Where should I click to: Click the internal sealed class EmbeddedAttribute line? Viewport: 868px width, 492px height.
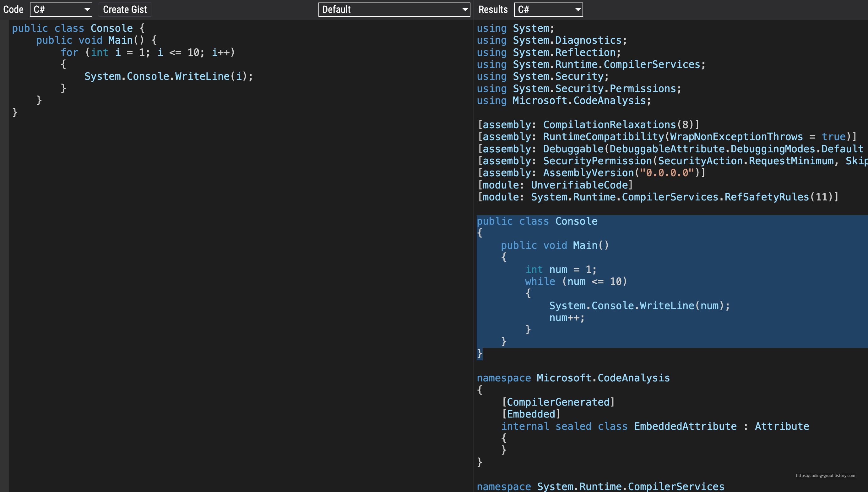coord(654,426)
